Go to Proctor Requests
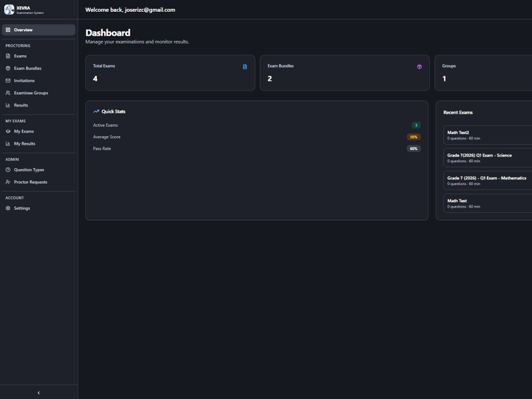 (x=38, y=182)
